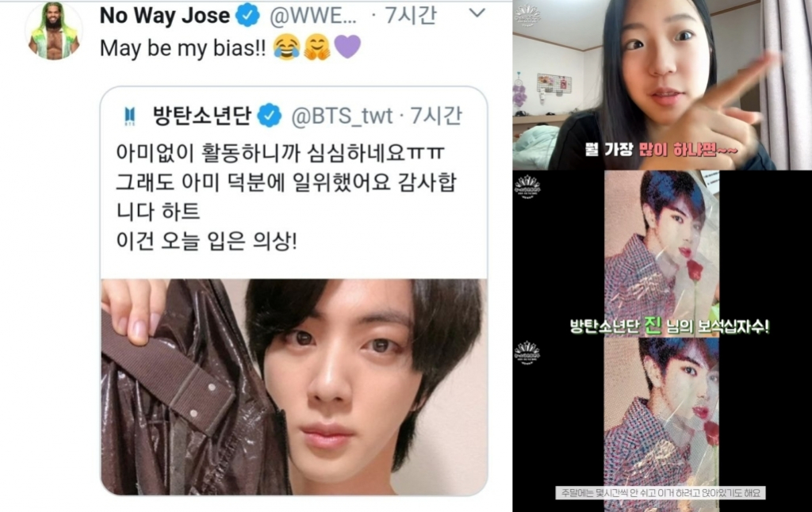Open the video frame of girl pointing
The height and width of the screenshot is (512, 812).
click(x=662, y=85)
